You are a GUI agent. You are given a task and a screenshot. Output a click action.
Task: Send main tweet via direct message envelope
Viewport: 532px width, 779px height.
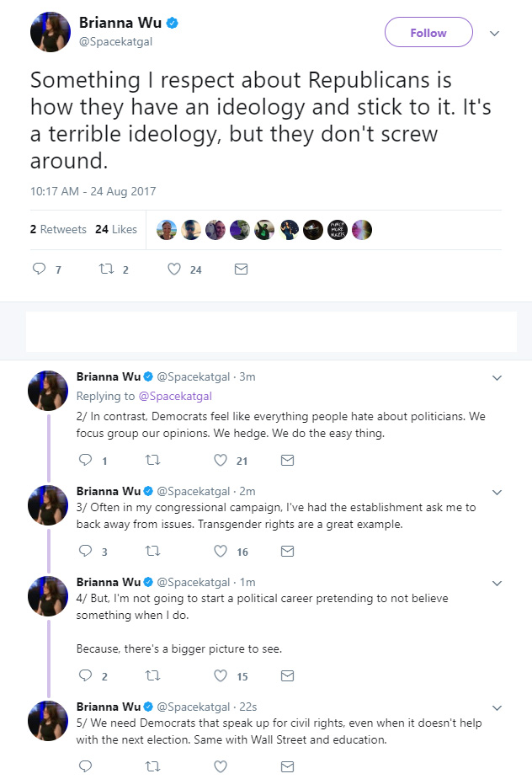point(241,269)
